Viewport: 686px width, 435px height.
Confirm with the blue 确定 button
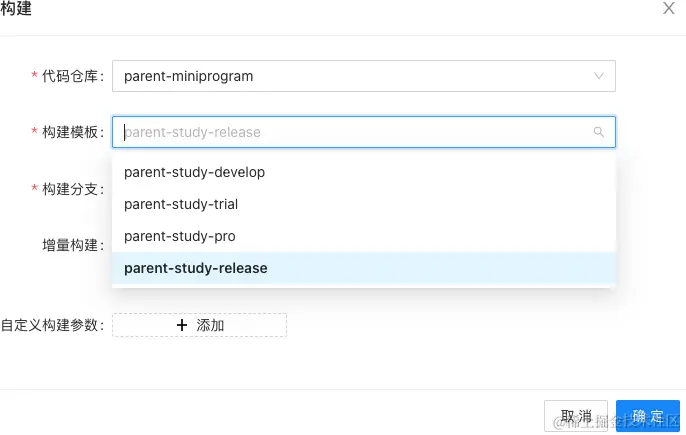648,416
